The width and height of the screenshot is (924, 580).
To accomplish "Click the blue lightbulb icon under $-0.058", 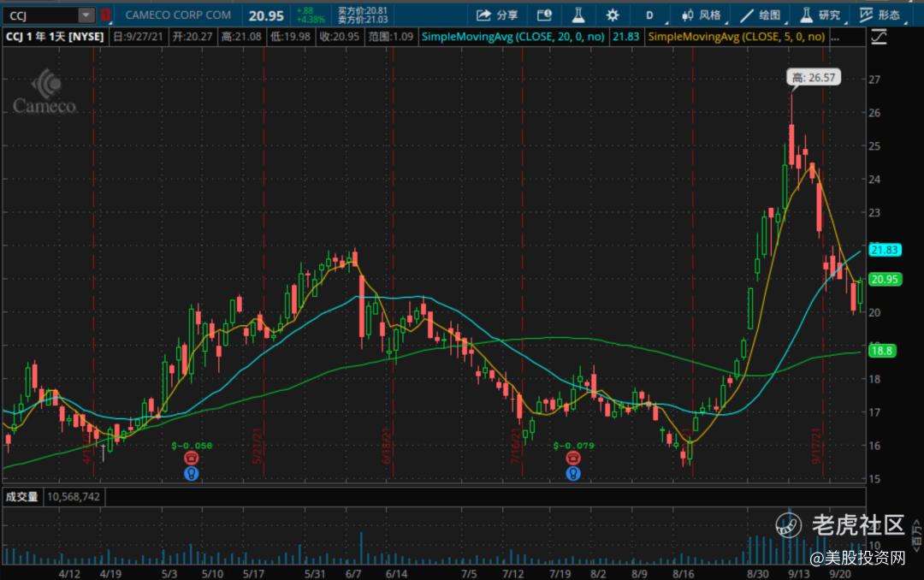I will (192, 473).
